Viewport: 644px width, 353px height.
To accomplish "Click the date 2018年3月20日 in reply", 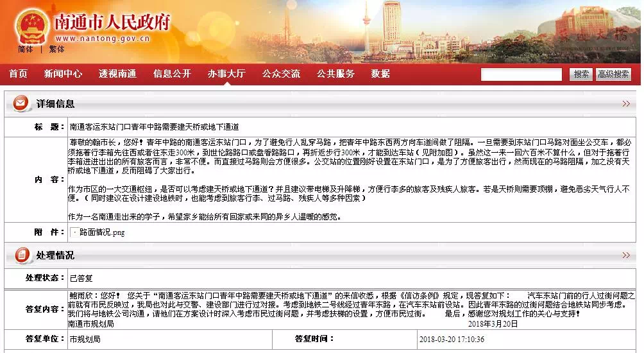I will pyautogui.click(x=493, y=324).
